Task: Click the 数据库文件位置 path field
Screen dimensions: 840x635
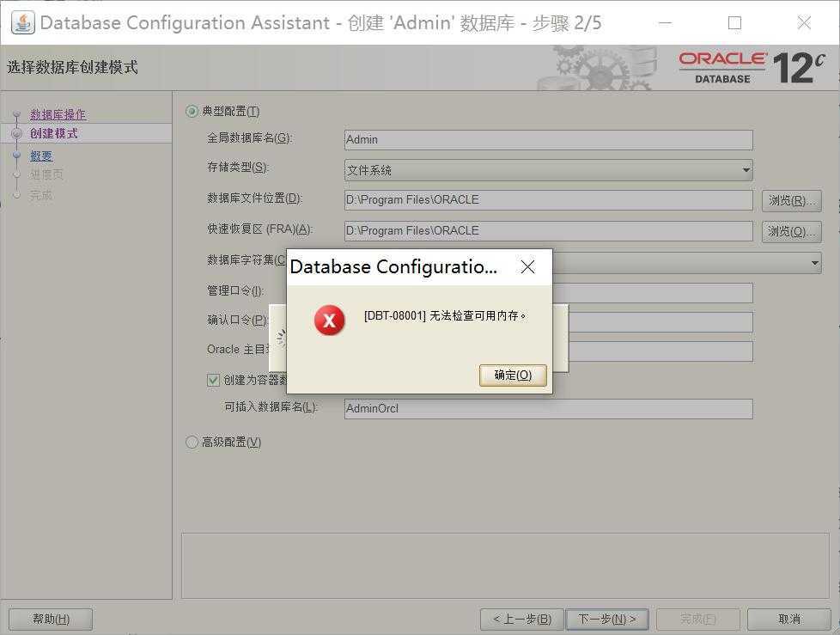Action: point(549,200)
